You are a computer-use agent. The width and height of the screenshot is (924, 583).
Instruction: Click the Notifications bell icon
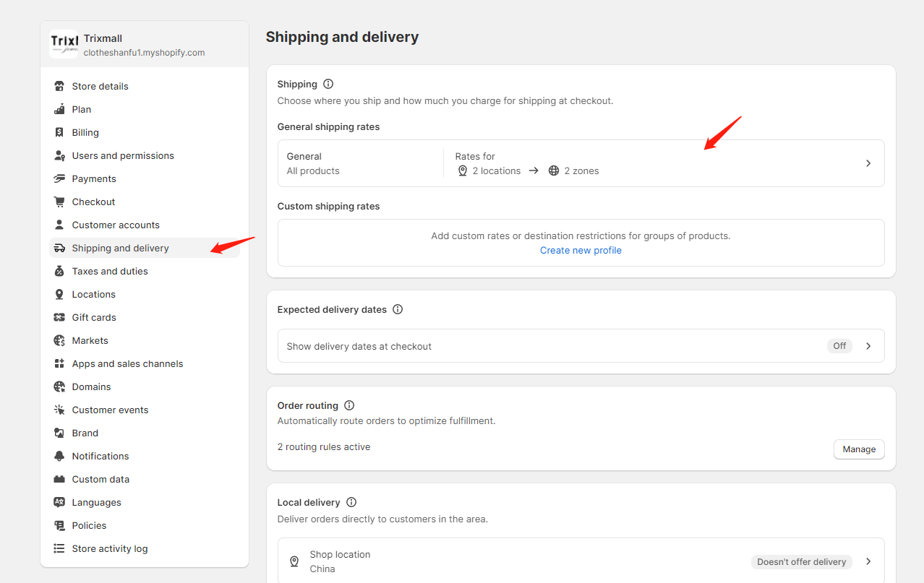[x=59, y=456]
